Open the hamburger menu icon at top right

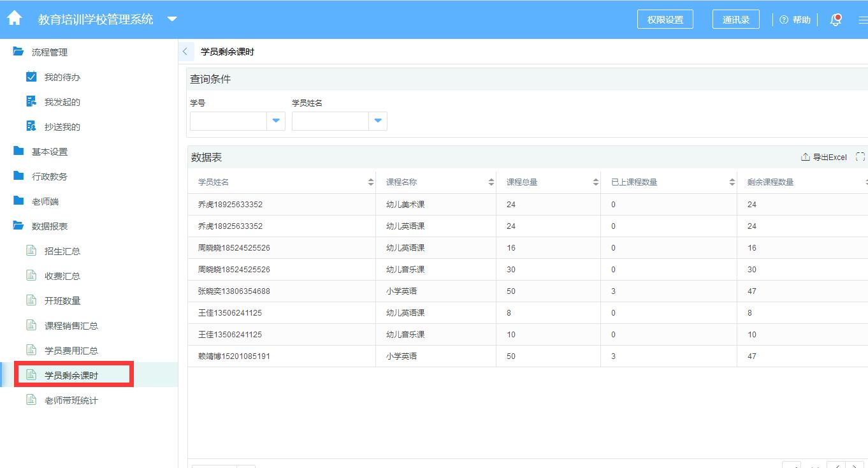[863, 20]
